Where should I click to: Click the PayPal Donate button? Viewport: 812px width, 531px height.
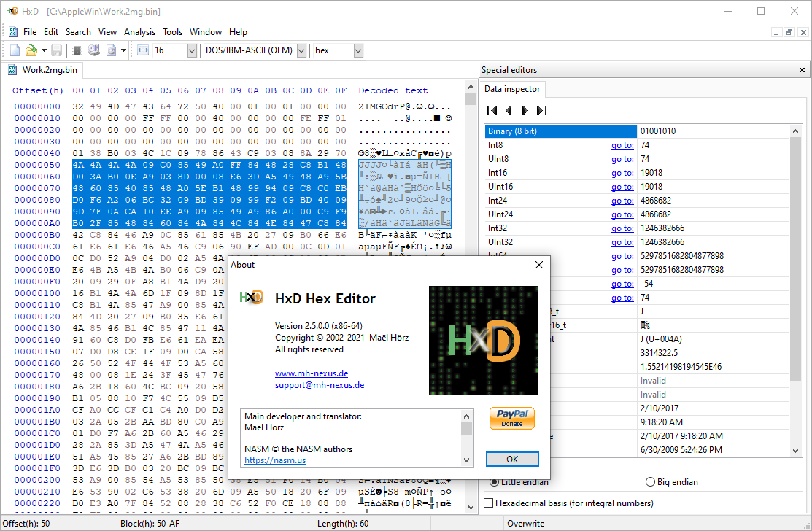512,418
